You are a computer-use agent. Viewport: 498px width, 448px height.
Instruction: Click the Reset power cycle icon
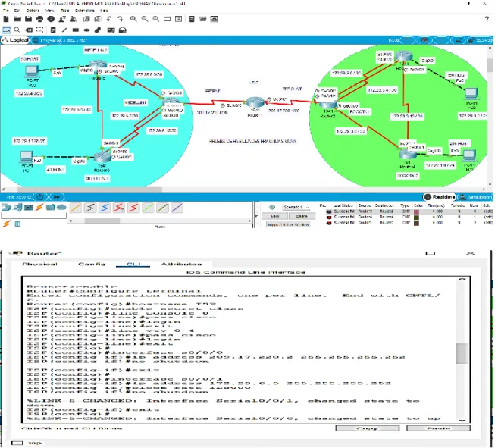point(40,197)
